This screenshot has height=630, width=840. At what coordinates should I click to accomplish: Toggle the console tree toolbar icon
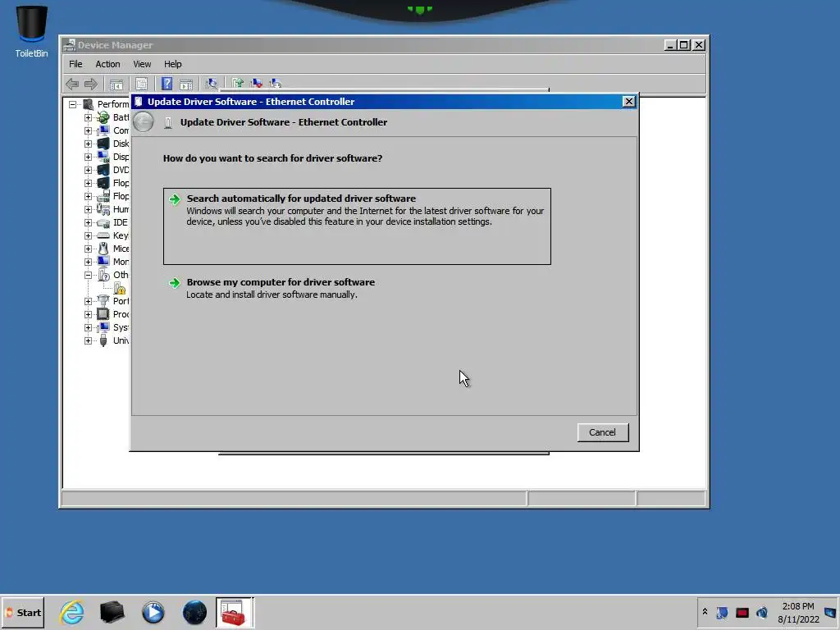coord(116,84)
